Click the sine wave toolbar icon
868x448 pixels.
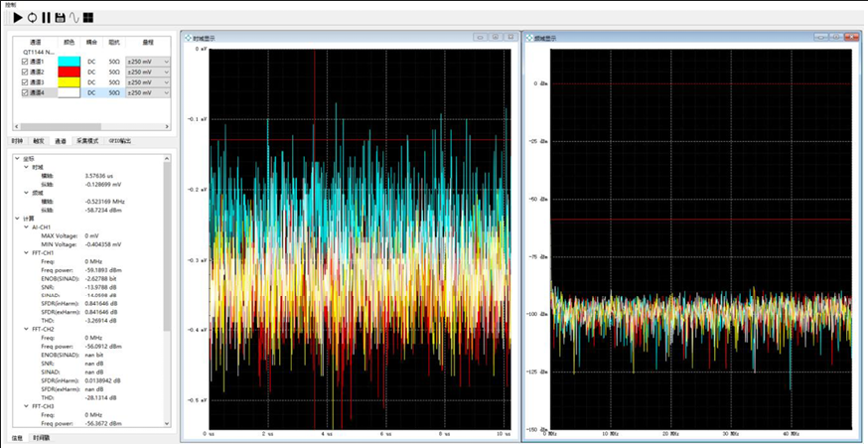(74, 18)
